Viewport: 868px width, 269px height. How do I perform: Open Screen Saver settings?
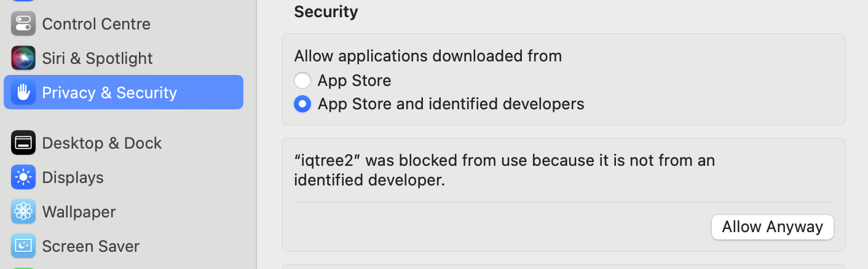click(x=124, y=246)
